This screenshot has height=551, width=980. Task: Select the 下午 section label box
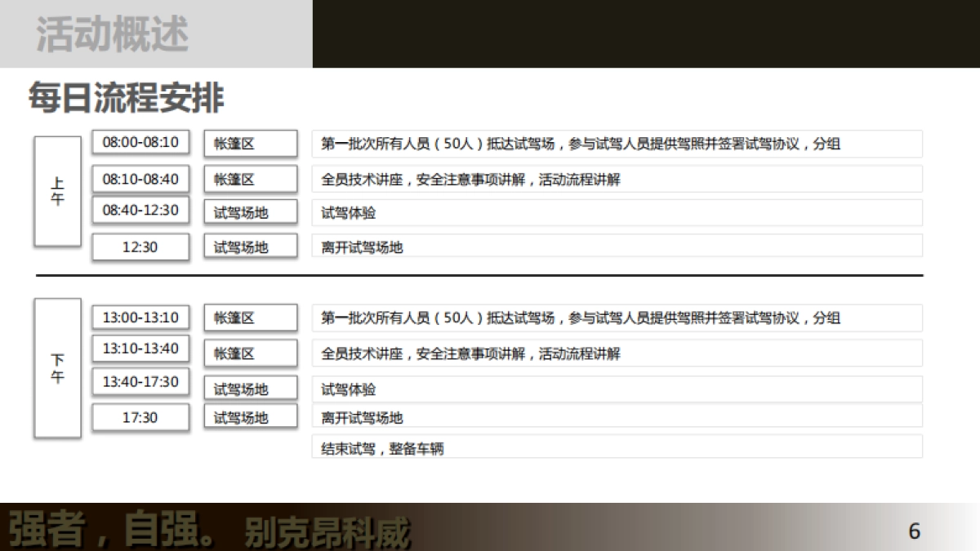[x=56, y=368]
